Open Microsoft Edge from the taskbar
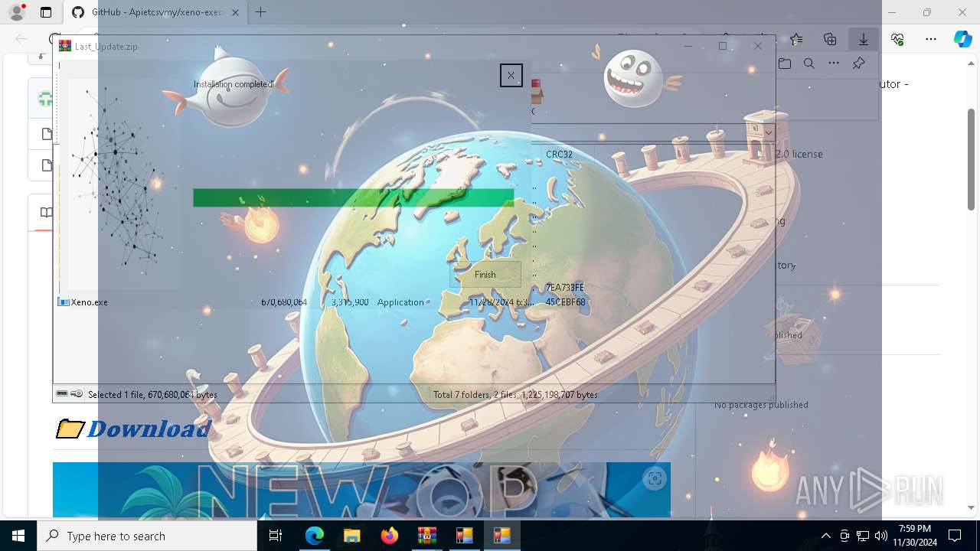 tap(315, 536)
